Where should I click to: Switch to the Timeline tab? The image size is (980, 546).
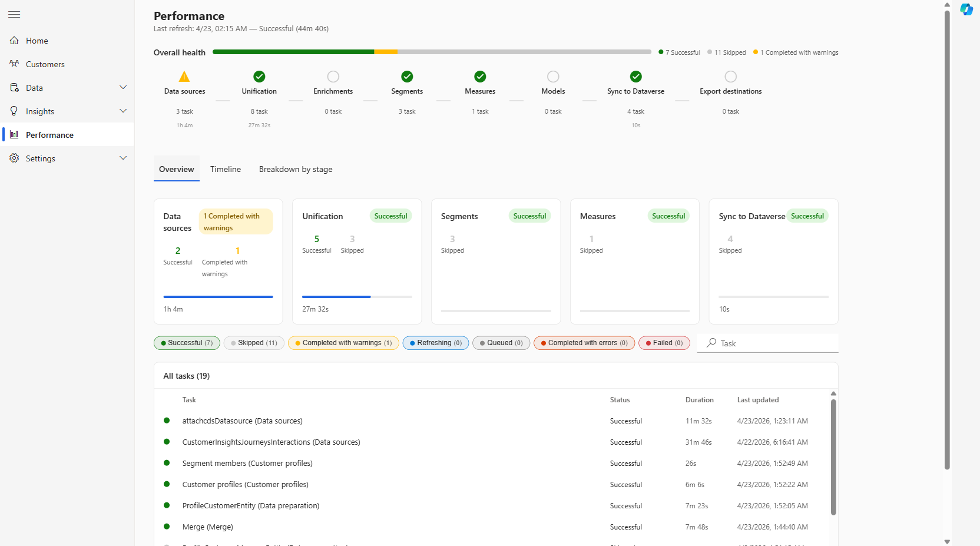(226, 169)
